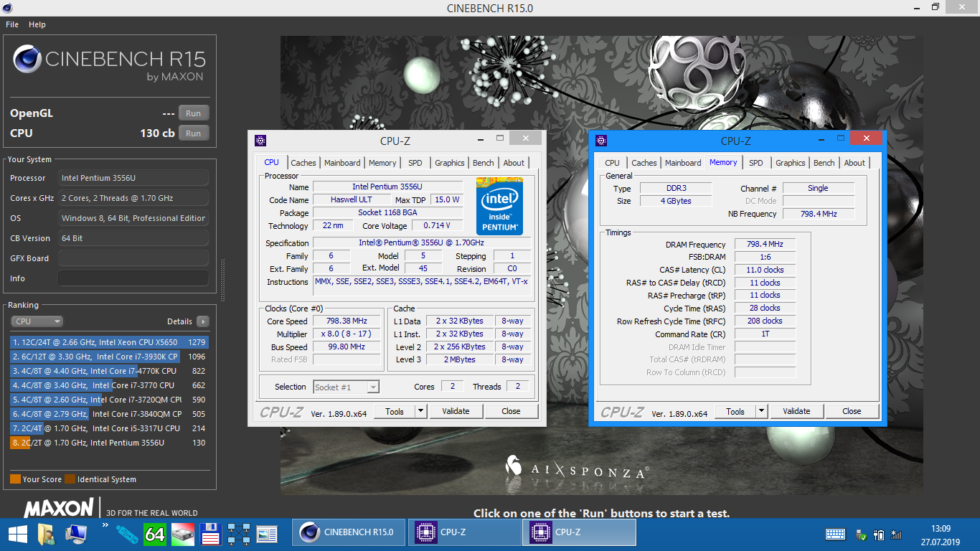Click Validate in right CPU-Z window
This screenshot has width=980, height=551.
click(x=796, y=411)
